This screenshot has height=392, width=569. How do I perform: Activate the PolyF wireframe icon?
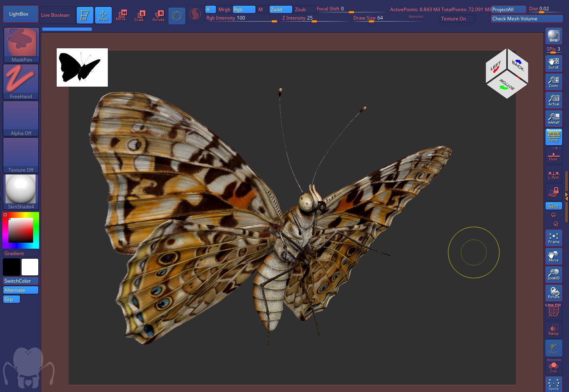[553, 311]
